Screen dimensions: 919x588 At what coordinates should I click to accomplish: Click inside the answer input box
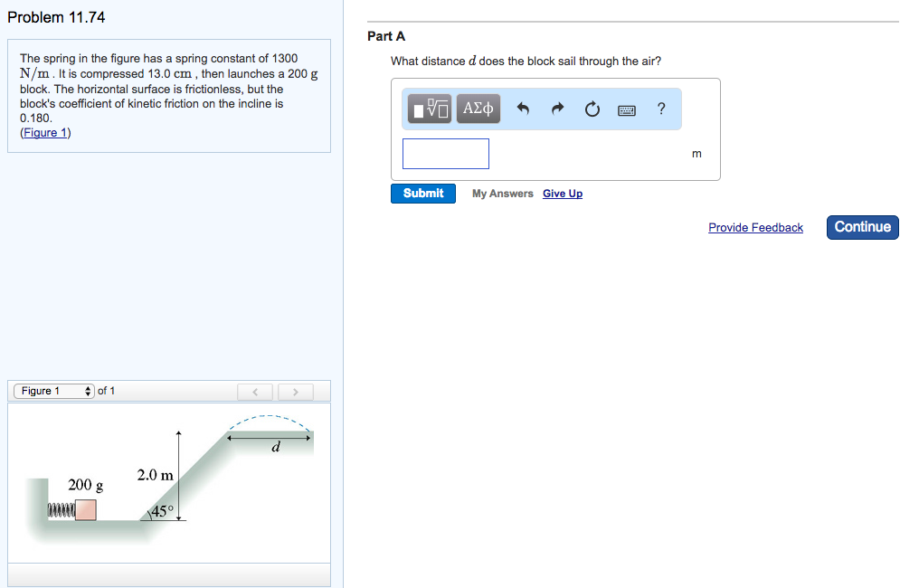point(445,153)
